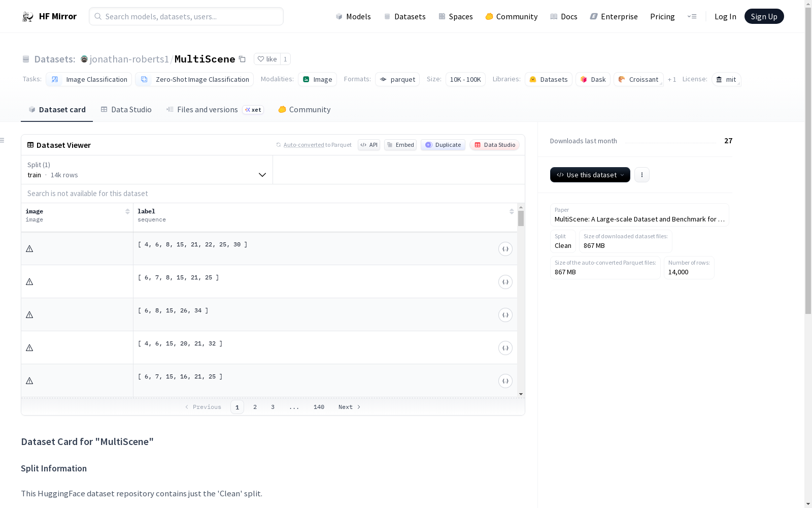
Task: Show the +1 additional libraries
Action: pos(672,80)
